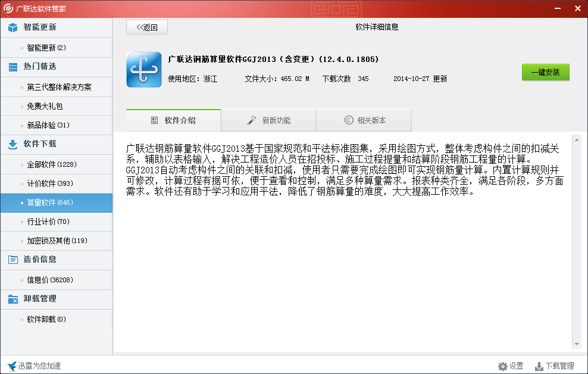The height and width of the screenshot is (374, 588).
Task: Click the <<返回 back button
Action: click(x=147, y=27)
